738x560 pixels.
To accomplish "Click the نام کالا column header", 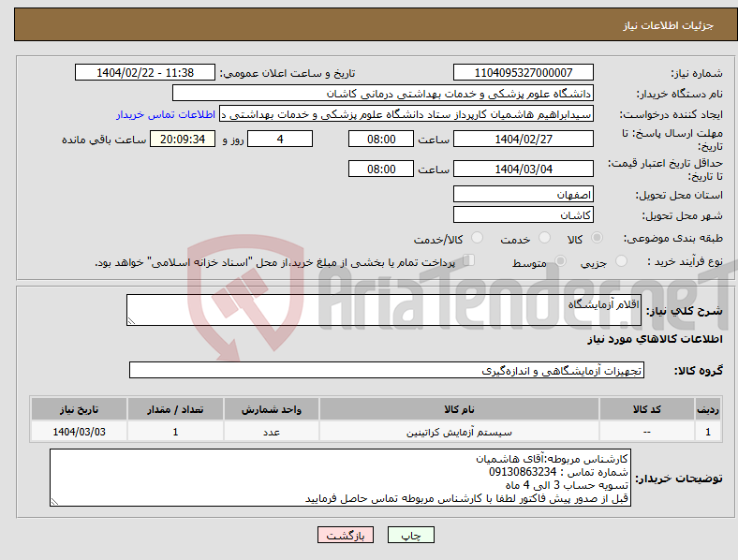I will 459,409.
